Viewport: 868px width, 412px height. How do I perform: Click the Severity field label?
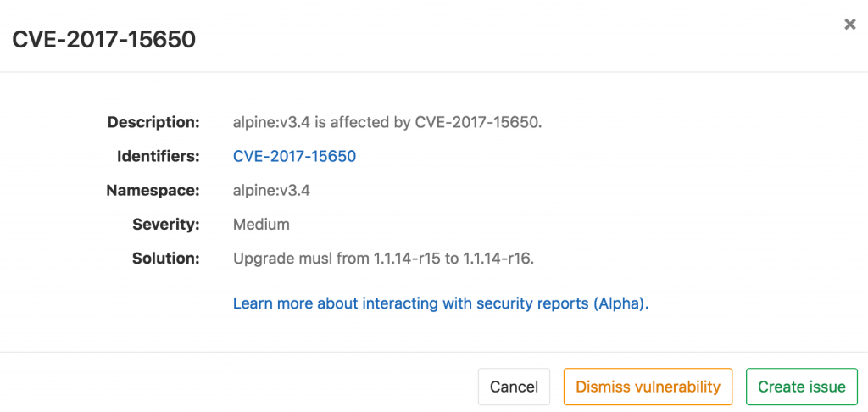click(x=166, y=225)
